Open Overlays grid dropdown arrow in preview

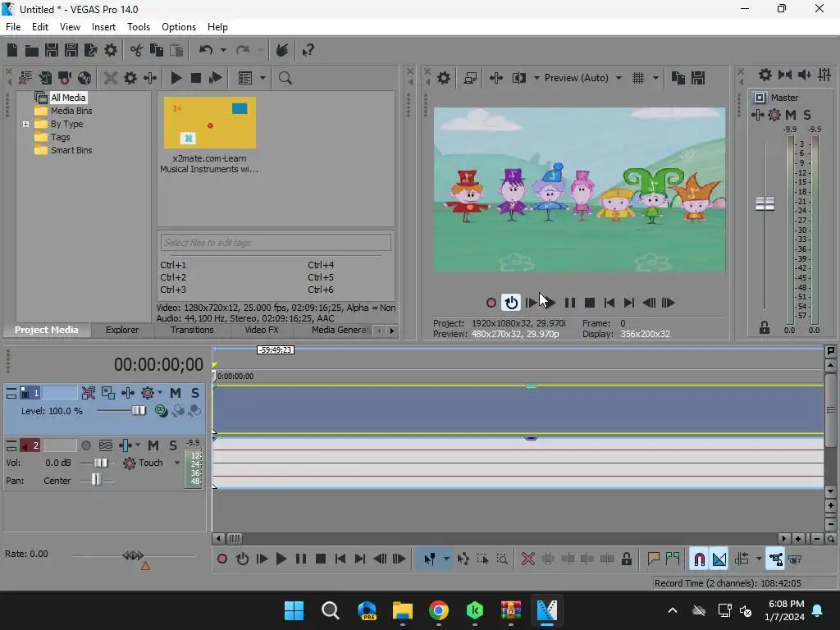tap(655, 78)
